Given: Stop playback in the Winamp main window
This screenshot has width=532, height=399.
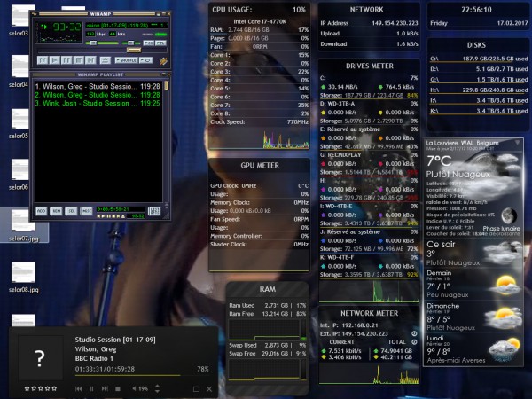Looking at the screenshot, I should pyautogui.click(x=79, y=60).
